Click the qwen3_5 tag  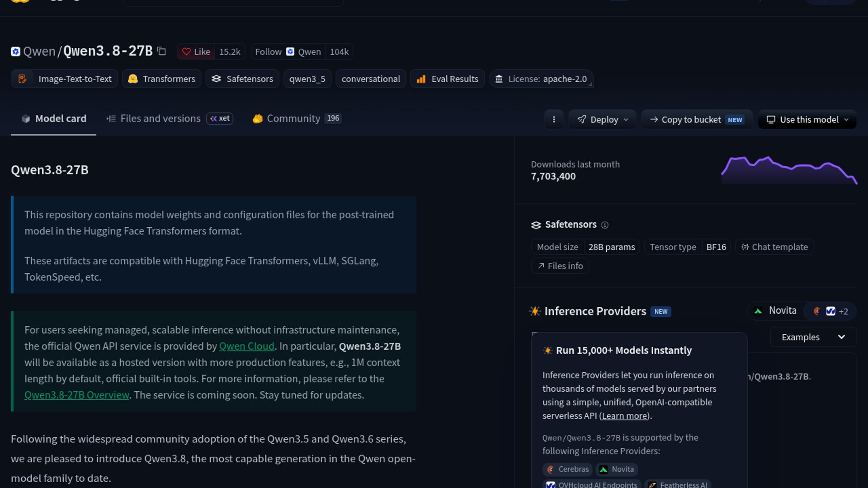pyautogui.click(x=307, y=79)
